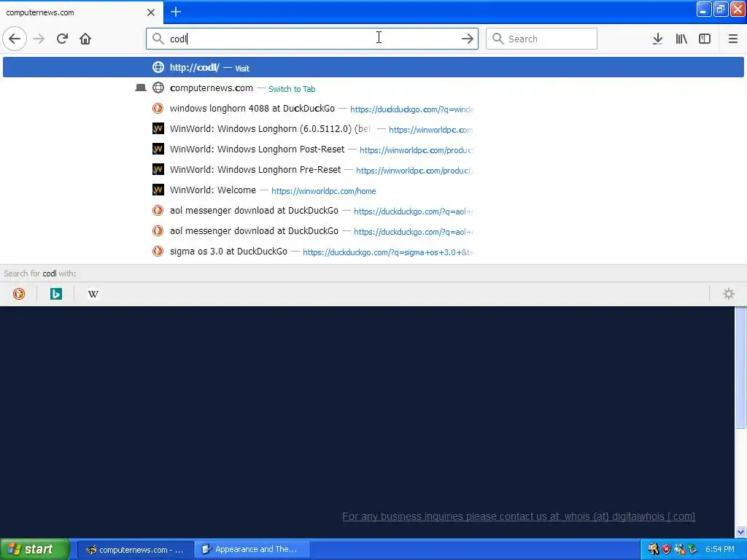Viewport: 747px width, 560px height.
Task: Click the page vertical scrollbar thumb
Action: click(740, 367)
